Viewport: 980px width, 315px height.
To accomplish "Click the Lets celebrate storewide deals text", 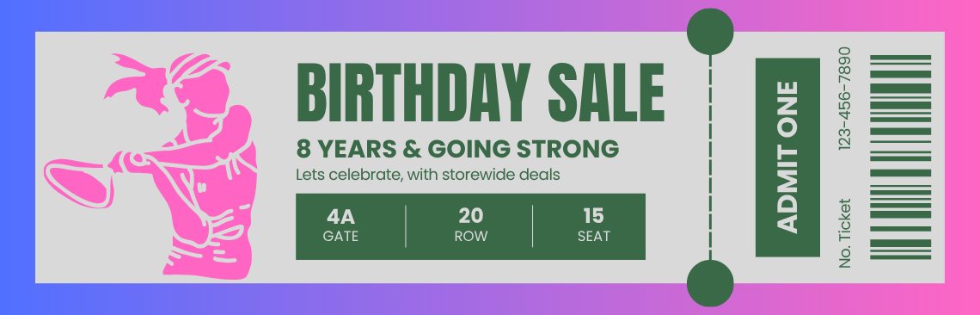I will tap(427, 174).
